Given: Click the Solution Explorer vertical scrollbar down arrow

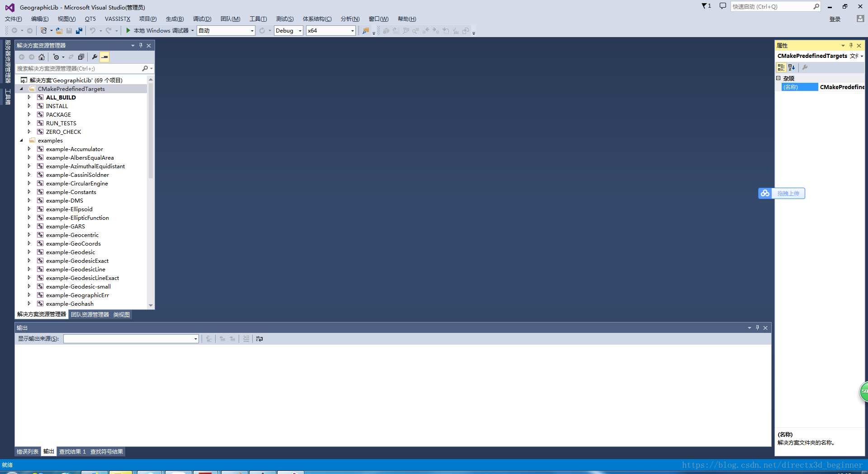Looking at the screenshot, I should click(151, 305).
